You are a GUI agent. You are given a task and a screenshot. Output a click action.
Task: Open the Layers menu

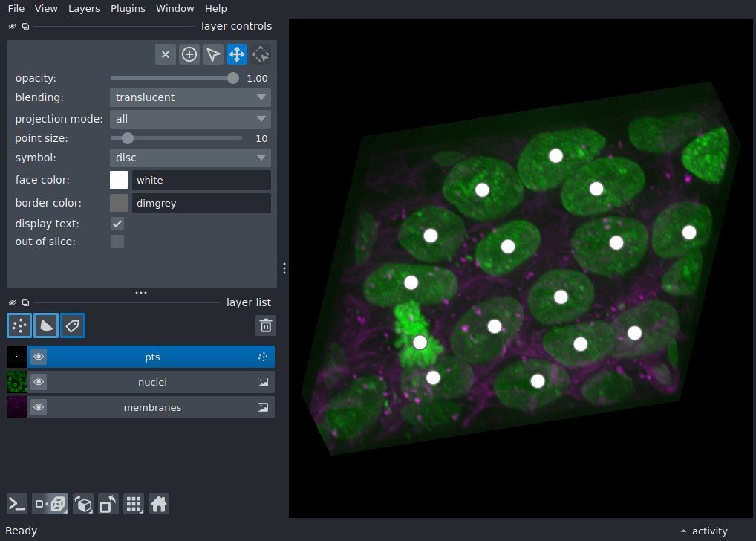(84, 9)
